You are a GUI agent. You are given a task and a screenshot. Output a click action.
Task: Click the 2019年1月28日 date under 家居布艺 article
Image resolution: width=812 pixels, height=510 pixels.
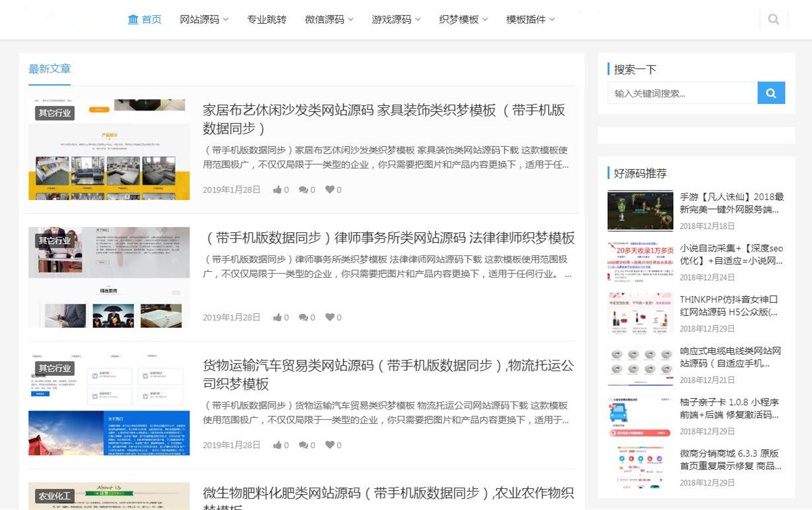coord(232,190)
